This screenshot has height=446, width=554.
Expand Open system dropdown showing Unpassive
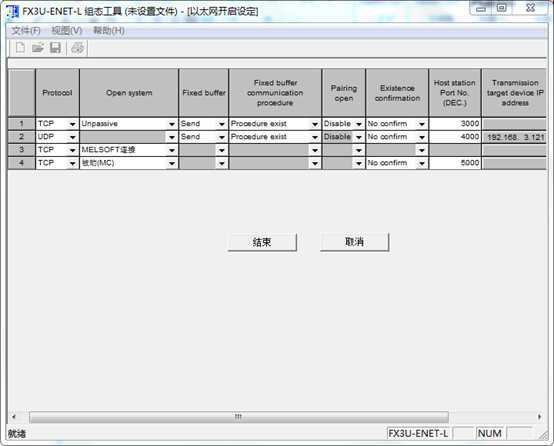172,124
